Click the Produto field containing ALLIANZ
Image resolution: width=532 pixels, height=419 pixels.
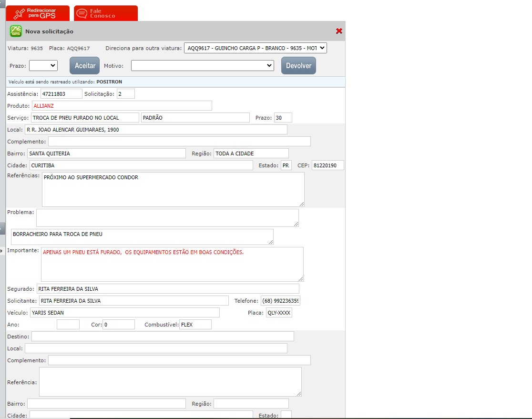pyautogui.click(x=122, y=106)
